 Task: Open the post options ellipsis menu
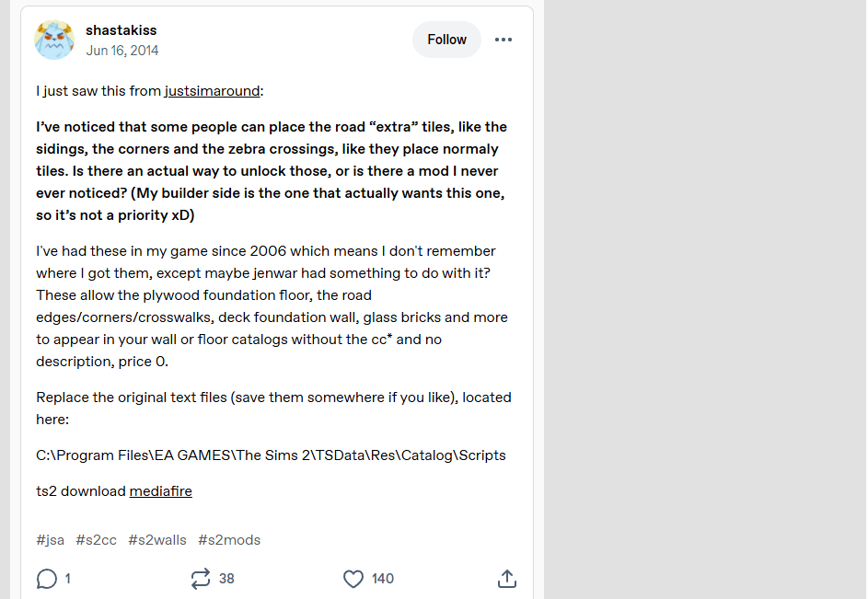click(503, 40)
